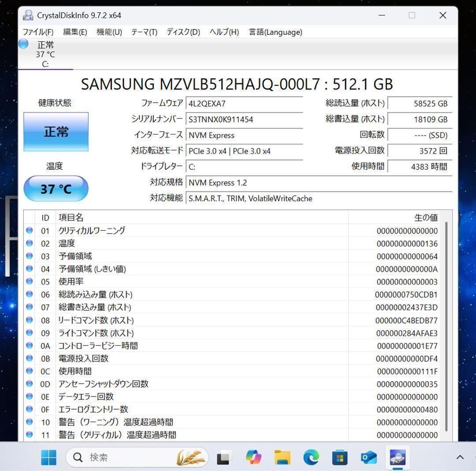Click the blue dot beside 使用率
The width and height of the screenshot is (476, 471).
(x=29, y=281)
